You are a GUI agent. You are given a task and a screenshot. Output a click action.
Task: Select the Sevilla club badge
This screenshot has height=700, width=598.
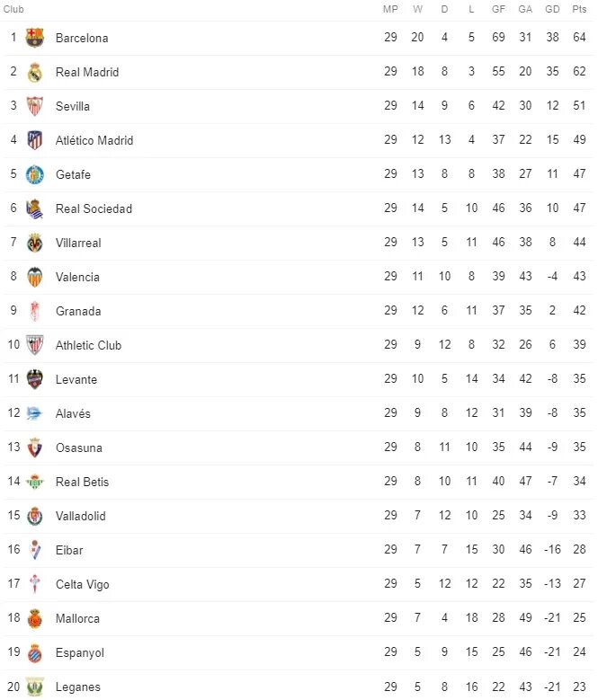coord(34,106)
